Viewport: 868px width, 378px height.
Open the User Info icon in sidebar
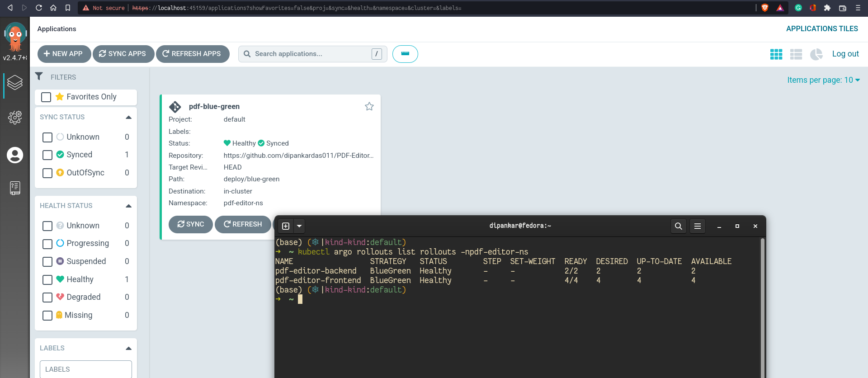15,155
